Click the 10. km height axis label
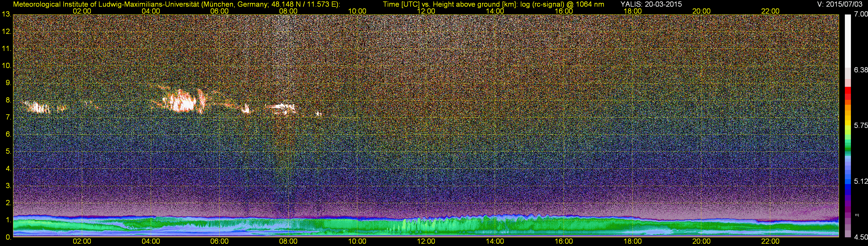Image resolution: width=868 pixels, height=246 pixels. [6, 66]
